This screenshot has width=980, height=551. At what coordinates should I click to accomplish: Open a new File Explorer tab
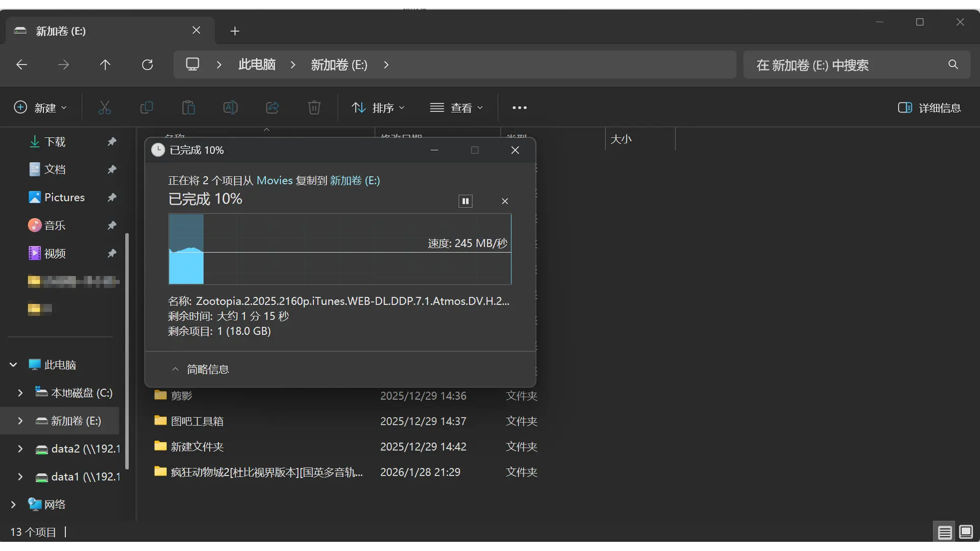[235, 31]
